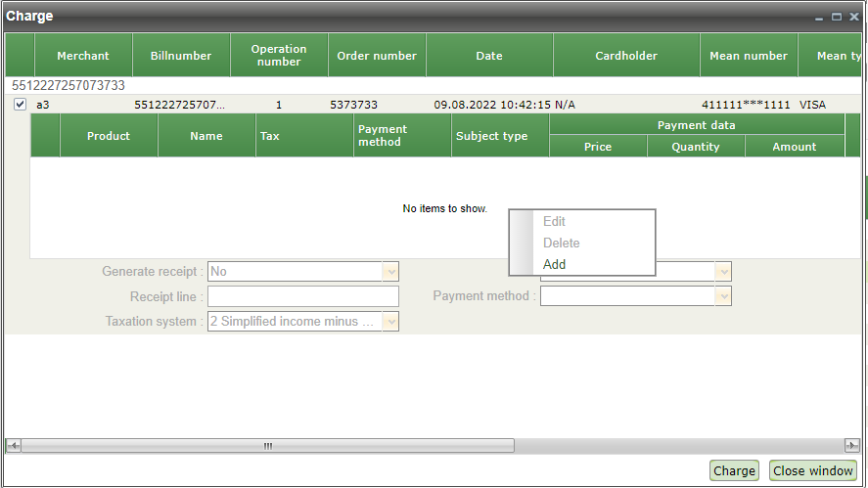Viewport: 868px width, 488px height.
Task: Open the Generate receipt dropdown
Action: [390, 271]
